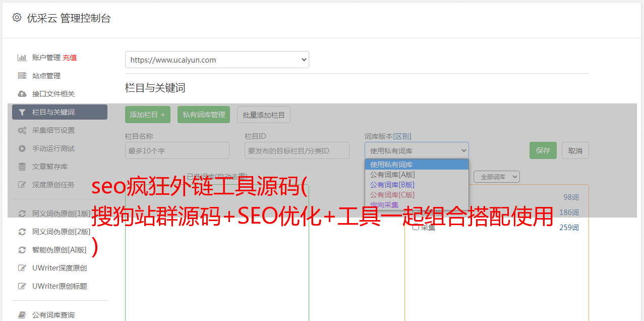Open 私有词库管理
Screen dimensions: 644x321
tap(204, 115)
